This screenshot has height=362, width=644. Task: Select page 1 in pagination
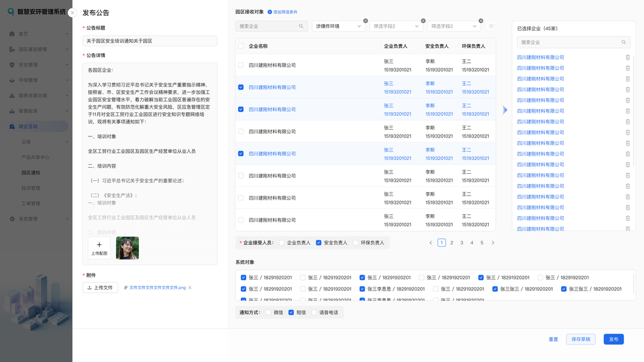point(442,243)
